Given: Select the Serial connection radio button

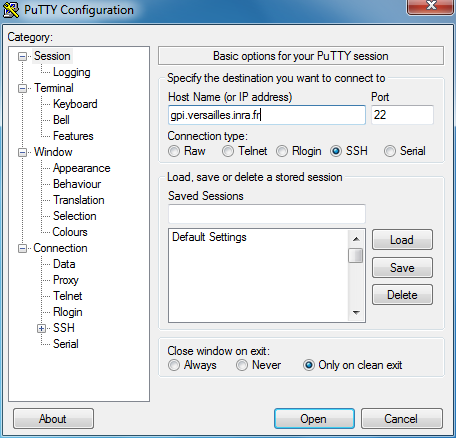Looking at the screenshot, I should pyautogui.click(x=390, y=151).
